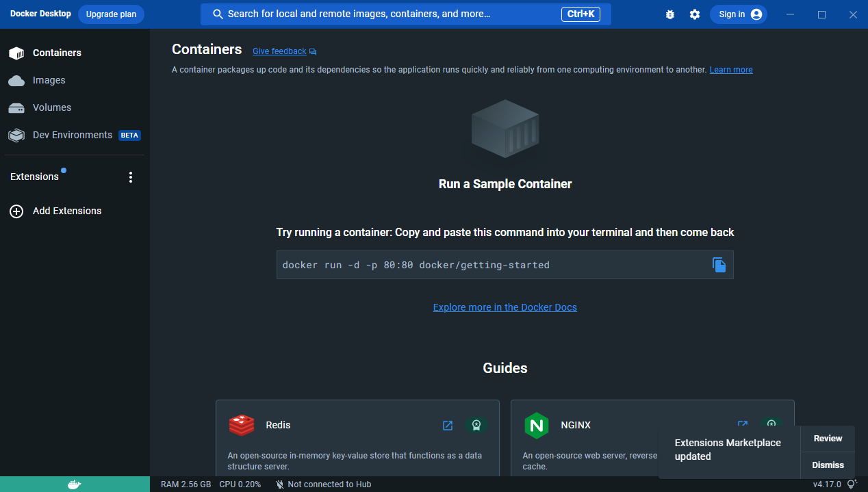Click the Extensions Marketplace updated message
This screenshot has width=868, height=492.
pyautogui.click(x=728, y=450)
